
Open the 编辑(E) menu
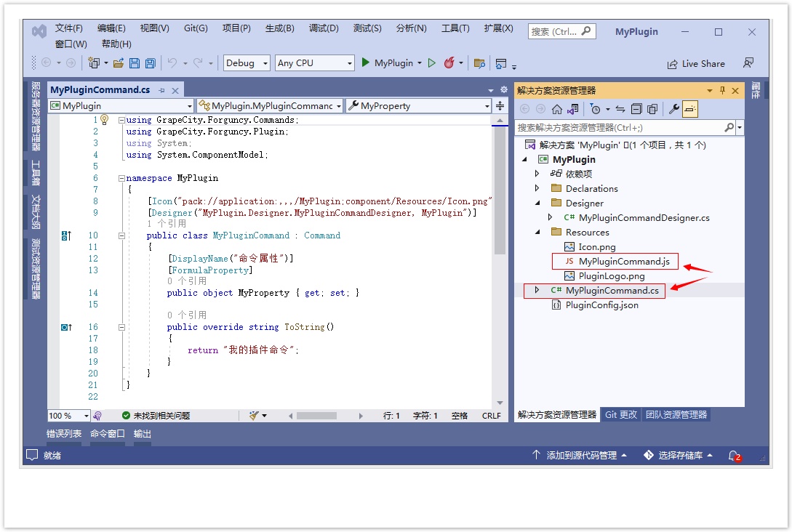tap(111, 28)
